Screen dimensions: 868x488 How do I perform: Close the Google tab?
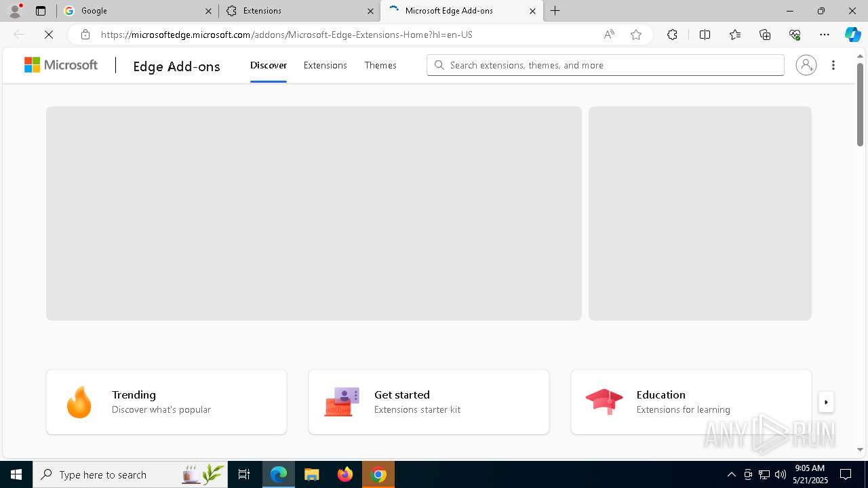pos(209,11)
